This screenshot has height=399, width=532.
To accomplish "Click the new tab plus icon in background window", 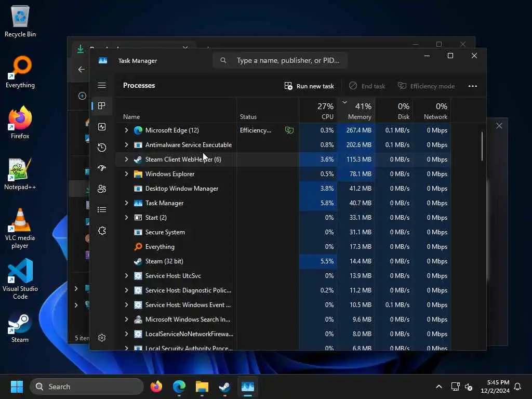I will pos(82,96).
